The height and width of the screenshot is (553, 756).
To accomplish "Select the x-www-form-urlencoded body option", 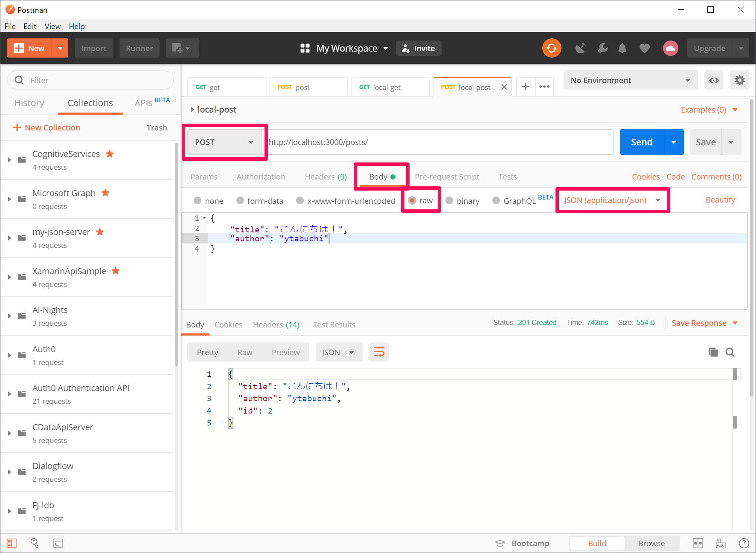I will pos(300,200).
